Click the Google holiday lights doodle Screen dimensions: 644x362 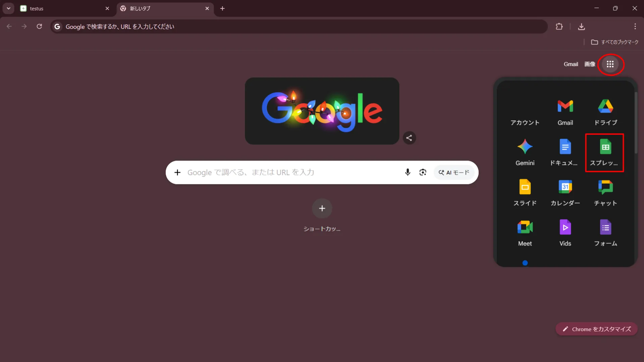(322, 111)
